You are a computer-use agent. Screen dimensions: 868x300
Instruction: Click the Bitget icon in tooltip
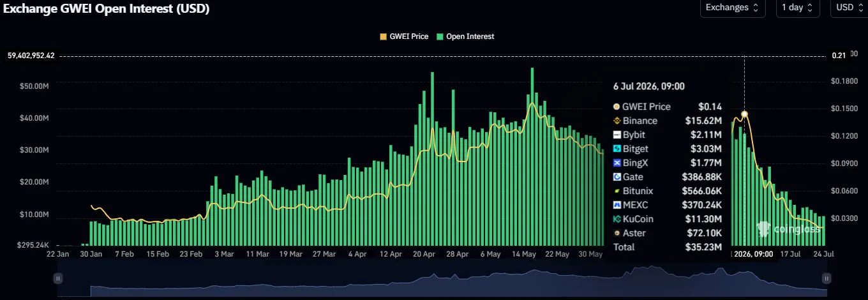click(617, 149)
